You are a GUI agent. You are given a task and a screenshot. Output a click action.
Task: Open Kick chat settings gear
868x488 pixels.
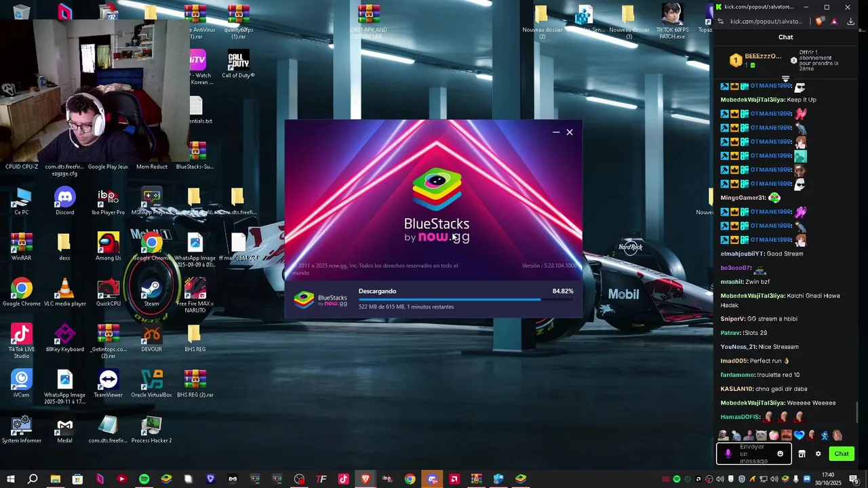point(818,454)
